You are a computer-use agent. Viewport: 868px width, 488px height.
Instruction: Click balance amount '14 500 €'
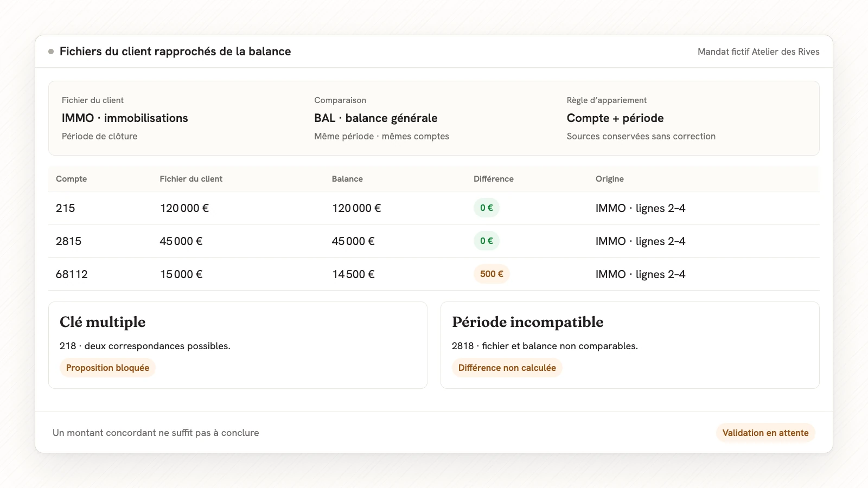click(353, 274)
